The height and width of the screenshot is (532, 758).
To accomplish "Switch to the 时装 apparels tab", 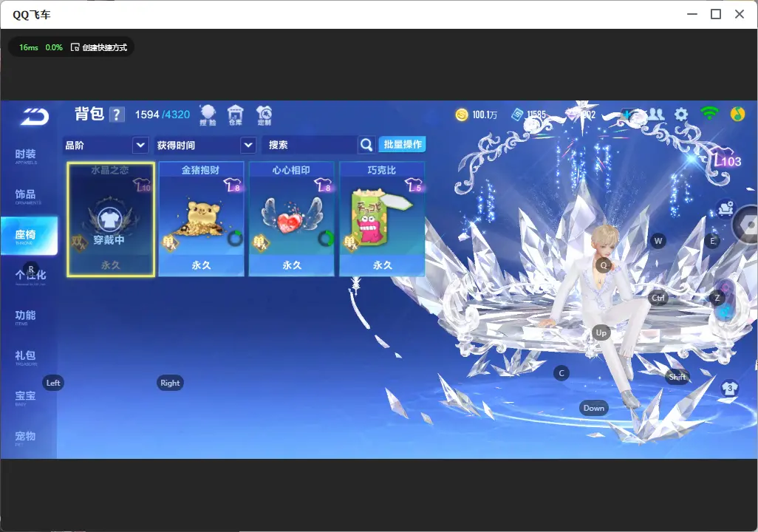I will [25, 156].
